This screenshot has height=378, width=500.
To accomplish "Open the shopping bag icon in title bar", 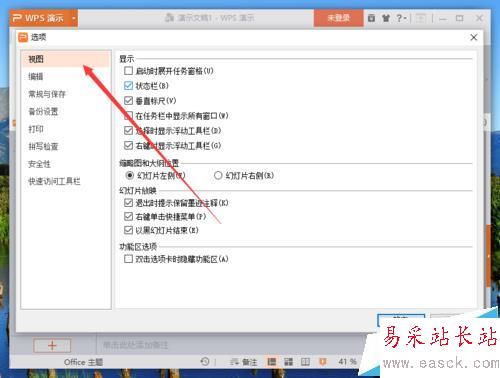I will click(x=371, y=18).
